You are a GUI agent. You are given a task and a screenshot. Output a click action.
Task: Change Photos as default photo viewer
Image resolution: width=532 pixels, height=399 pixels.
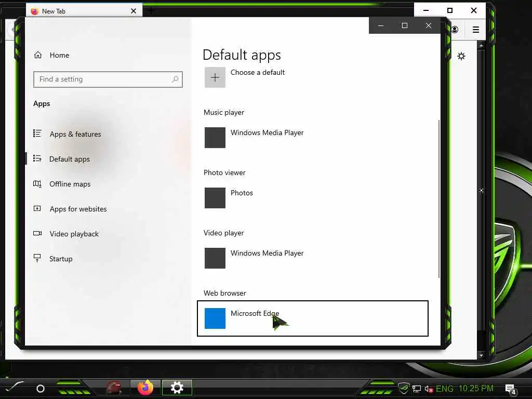312,198
